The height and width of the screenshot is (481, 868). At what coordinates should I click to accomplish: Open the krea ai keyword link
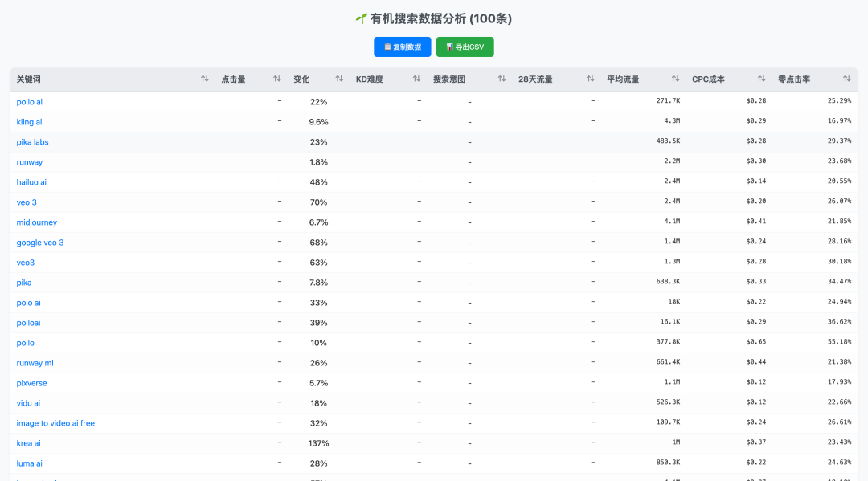[28, 443]
